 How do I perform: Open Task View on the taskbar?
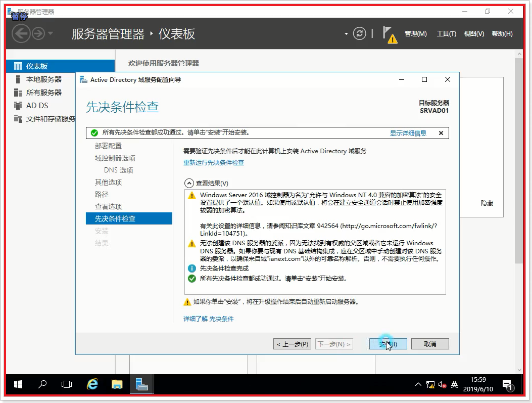(x=67, y=384)
